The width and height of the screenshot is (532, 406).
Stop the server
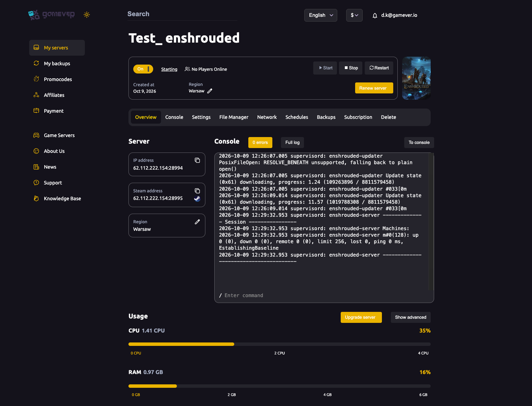pos(351,68)
